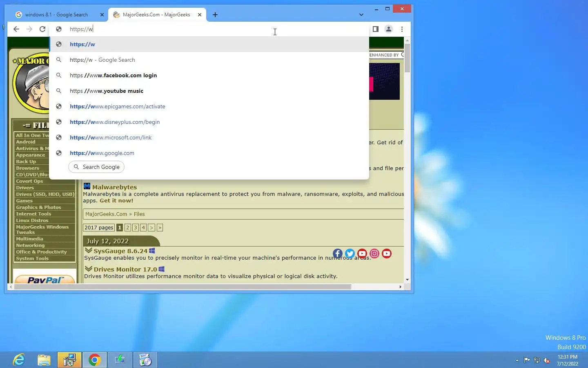Open last YouTube social icon after Instagram
This screenshot has height=368, width=588.
click(387, 254)
